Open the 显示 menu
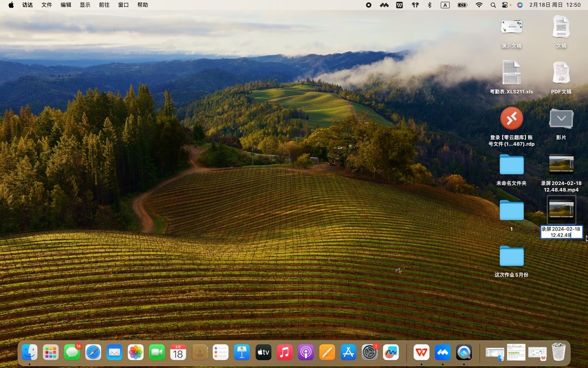Image resolution: width=588 pixels, height=368 pixels. [85, 5]
